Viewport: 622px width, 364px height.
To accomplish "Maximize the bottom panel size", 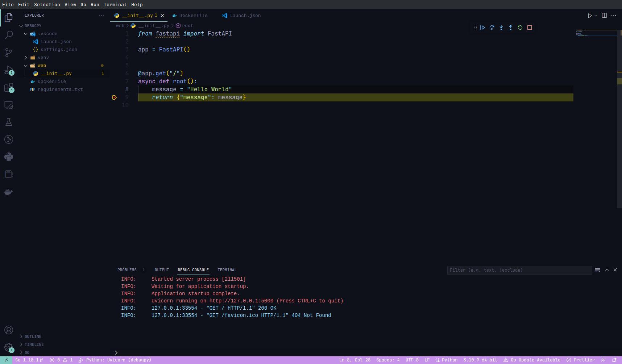I will [607, 270].
